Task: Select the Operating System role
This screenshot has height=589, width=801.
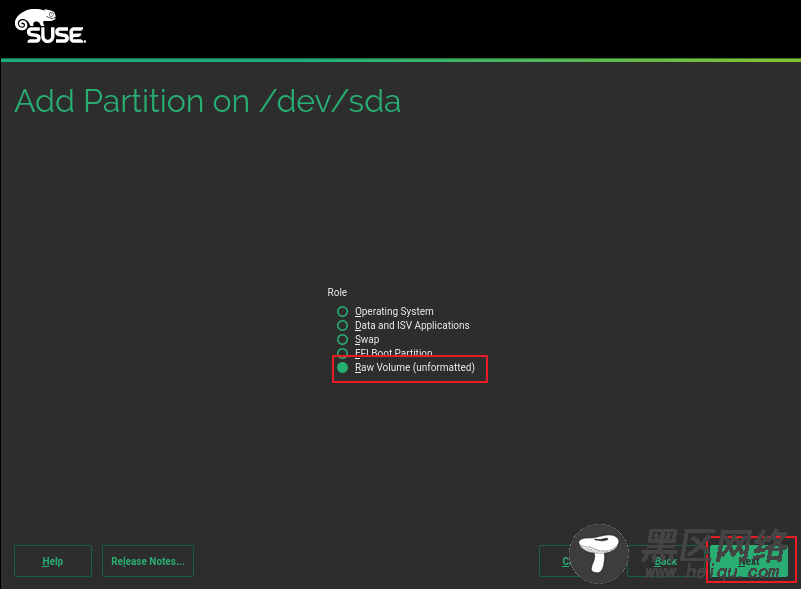Action: tap(385, 311)
